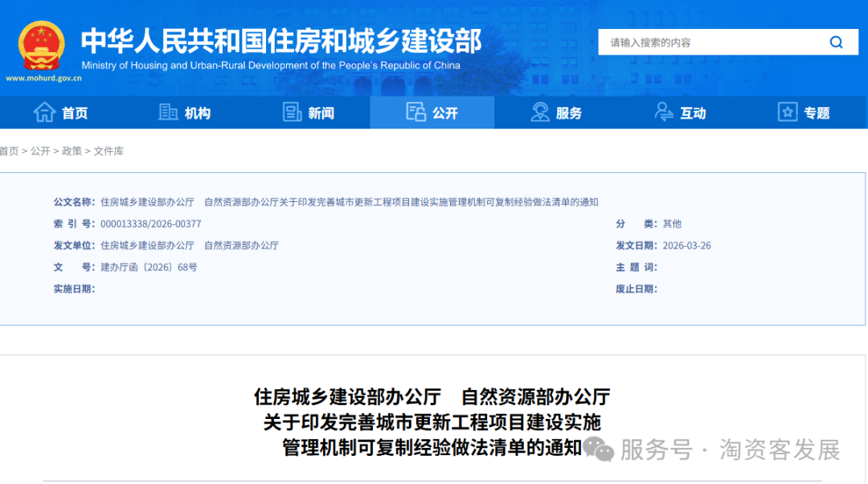The height and width of the screenshot is (484, 868).
Task: Click the building icon beside 机构
Action: (x=168, y=113)
